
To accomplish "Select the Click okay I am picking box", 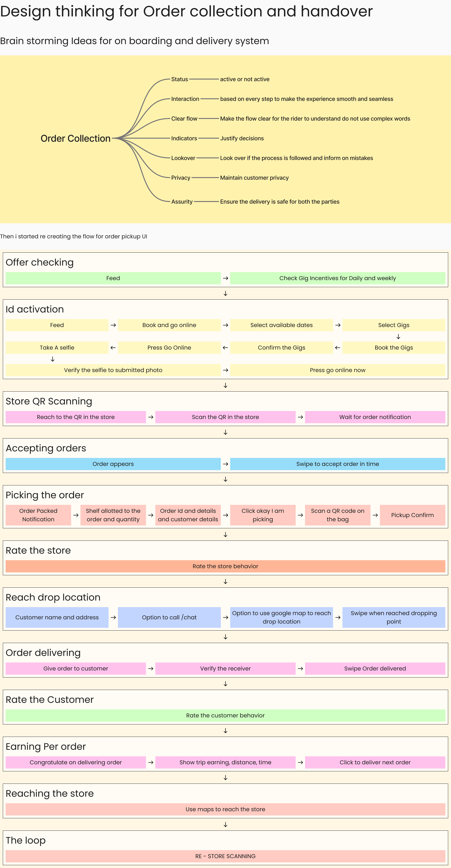I will tap(263, 515).
